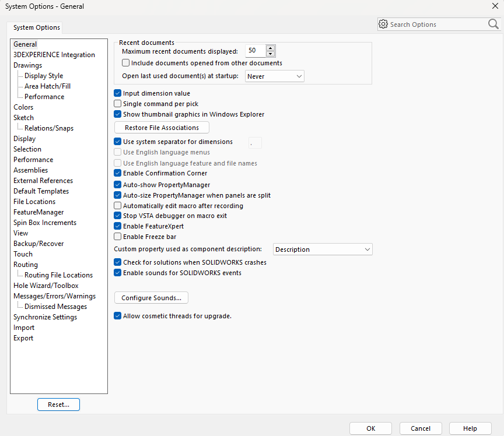The height and width of the screenshot is (436, 504).
Task: Click the magnifying glass search icon
Action: (x=493, y=24)
